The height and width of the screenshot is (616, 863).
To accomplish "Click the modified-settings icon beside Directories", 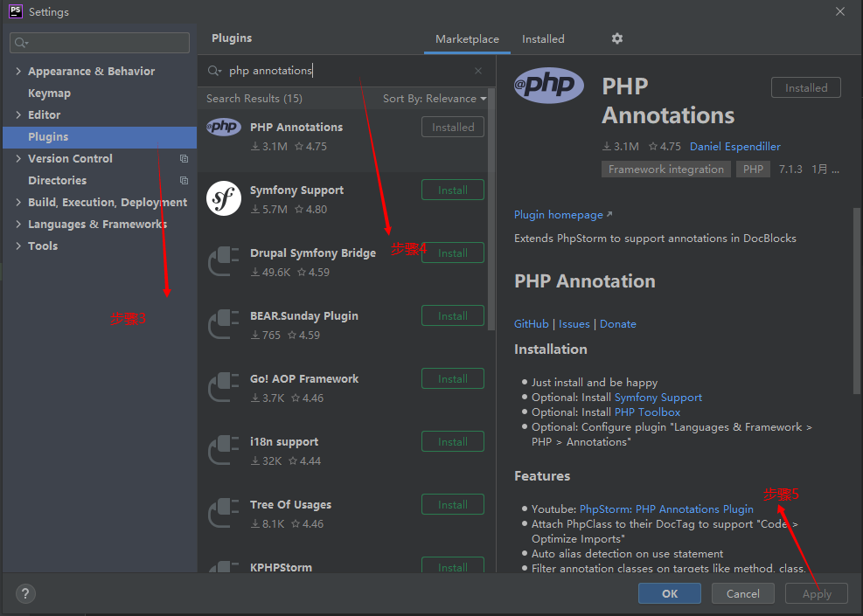I will [183, 180].
